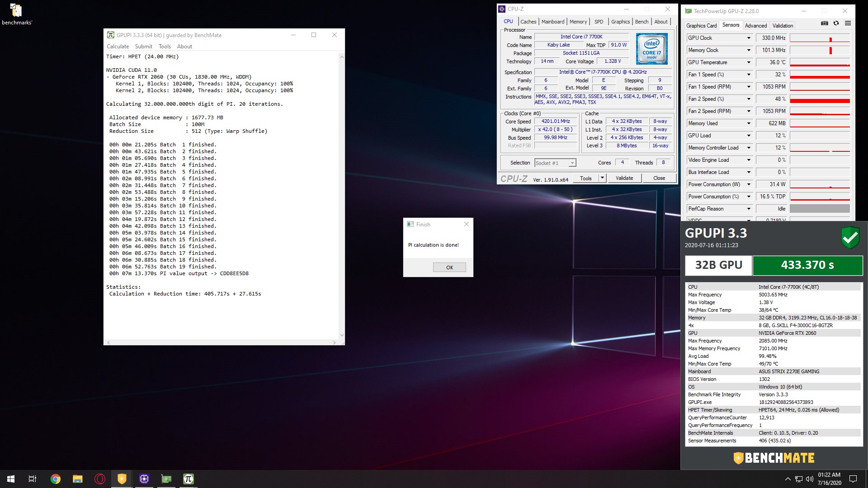This screenshot has width=868, height=488.
Task: Switch to CPU-Z Graphics tab
Action: click(620, 22)
